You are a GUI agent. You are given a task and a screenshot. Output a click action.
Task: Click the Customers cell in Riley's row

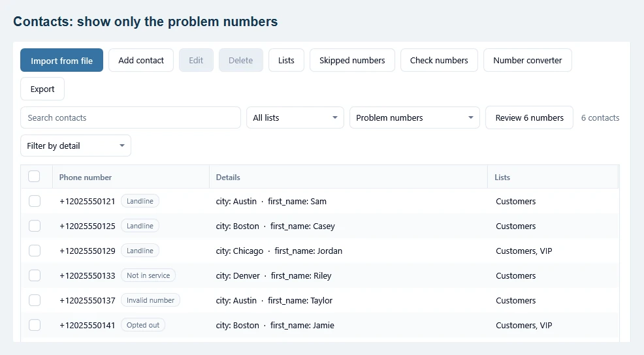[515, 275]
